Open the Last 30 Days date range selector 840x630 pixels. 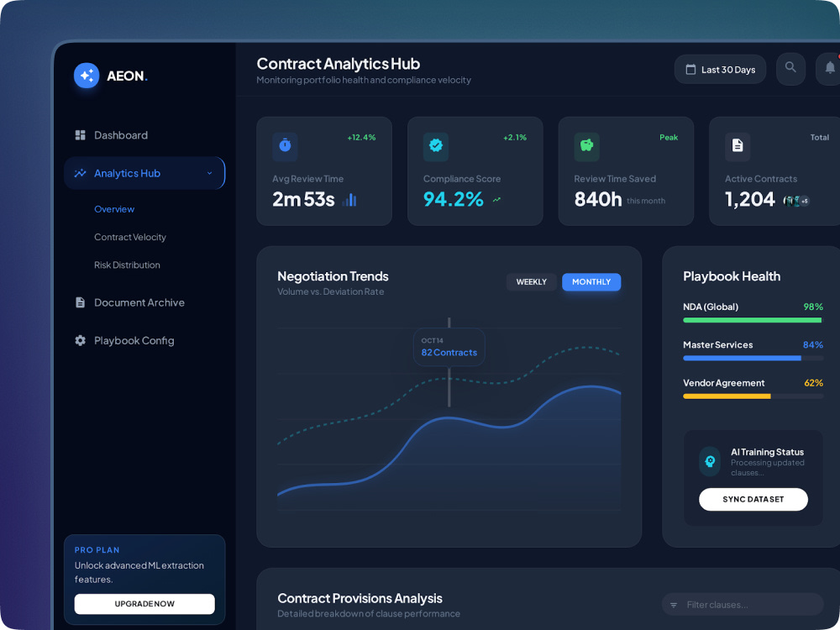[x=721, y=70]
